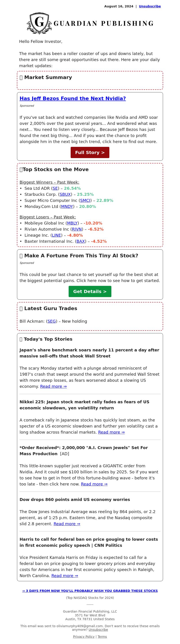Screen dimensions: 180x644
Task: Read more on Dow drops 860 points
Action: pyautogui.click(x=67, y=524)
